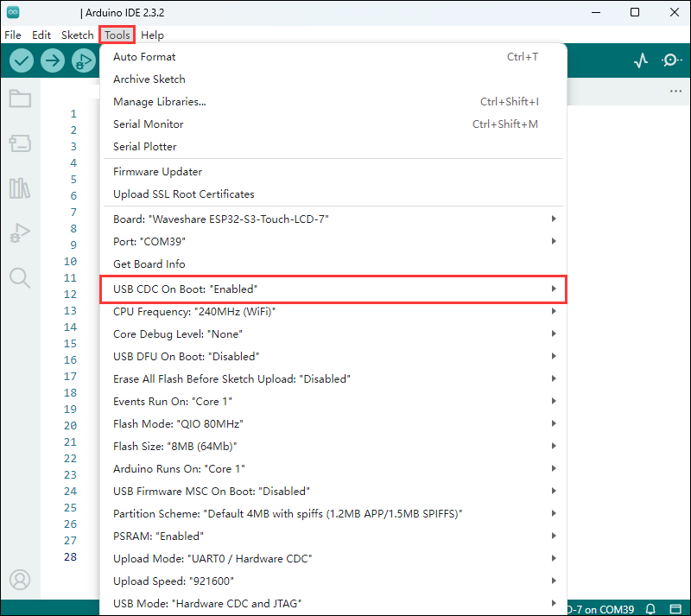The width and height of the screenshot is (691, 616).
Task: Open the PSRAM "Enabled" submenu
Action: point(333,537)
